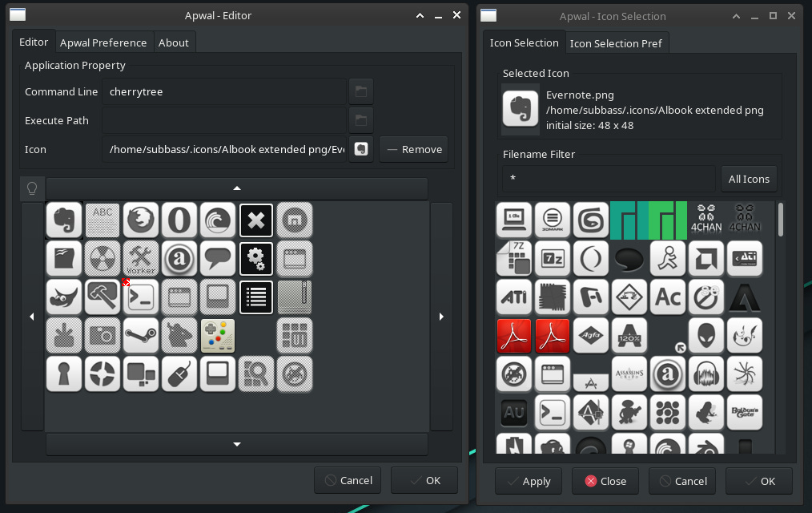Select the Opera icon in Editor grid
The width and height of the screenshot is (812, 513).
click(x=179, y=220)
